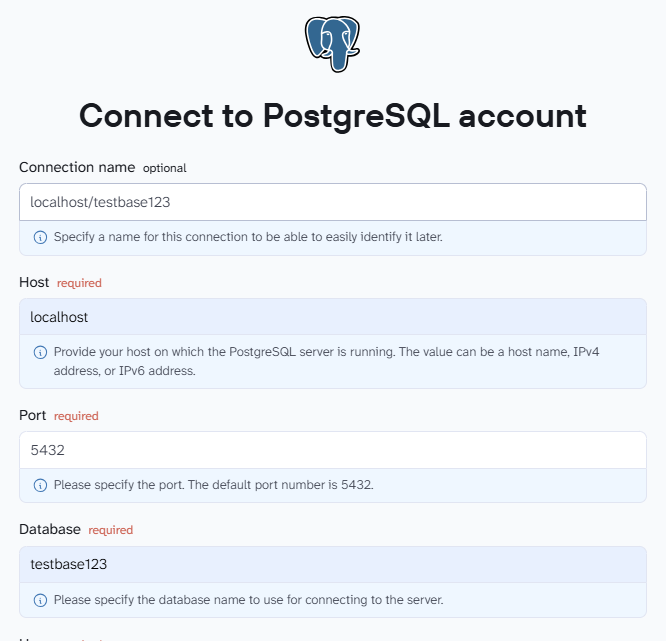666x641 pixels.
Task: Click the Port field label
Action: click(x=32, y=415)
